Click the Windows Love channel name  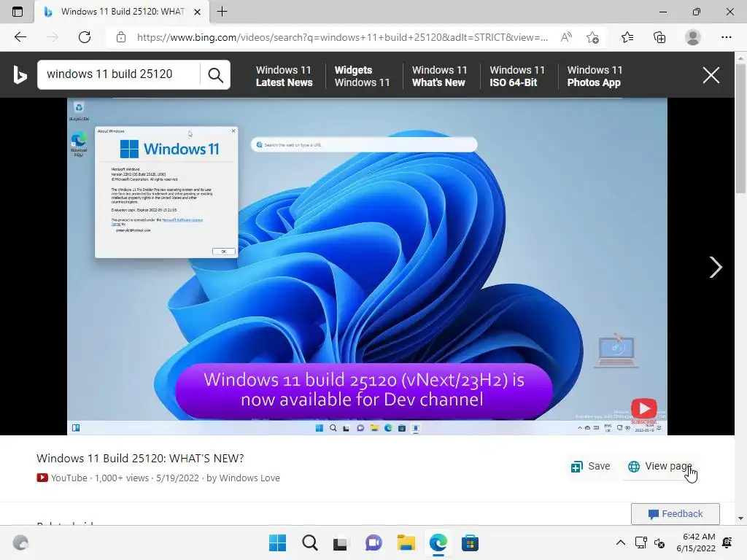(249, 478)
